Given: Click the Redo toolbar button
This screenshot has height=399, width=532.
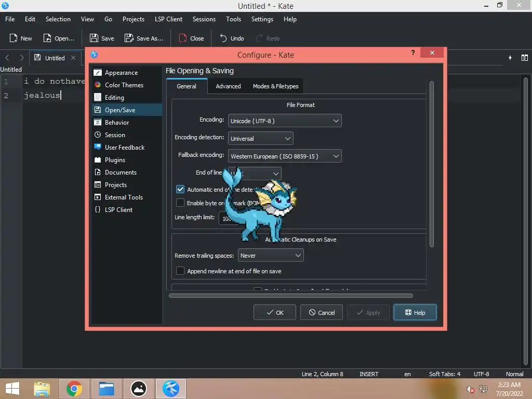Looking at the screenshot, I should click(x=268, y=38).
